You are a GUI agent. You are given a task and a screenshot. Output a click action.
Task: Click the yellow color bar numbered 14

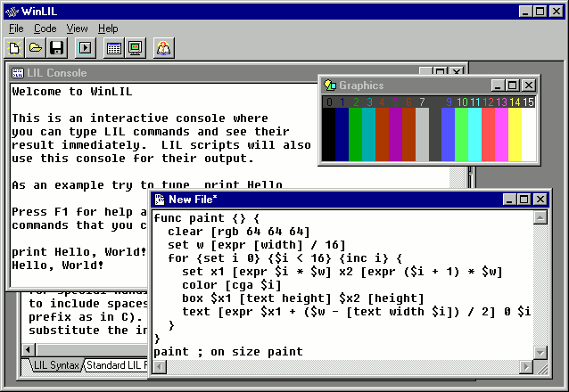point(515,134)
